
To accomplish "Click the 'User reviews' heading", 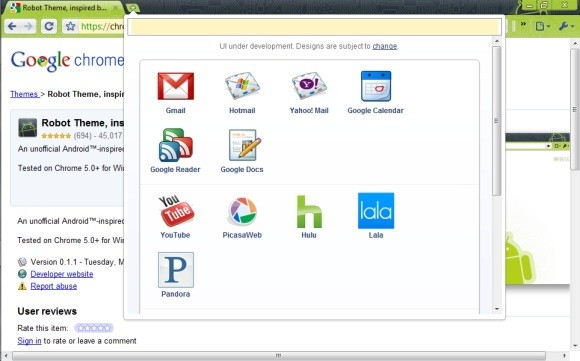I will [x=47, y=311].
